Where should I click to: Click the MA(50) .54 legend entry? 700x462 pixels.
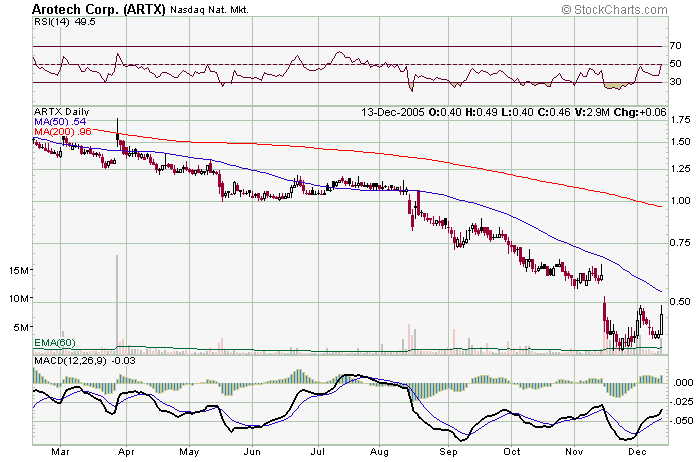pos(60,121)
